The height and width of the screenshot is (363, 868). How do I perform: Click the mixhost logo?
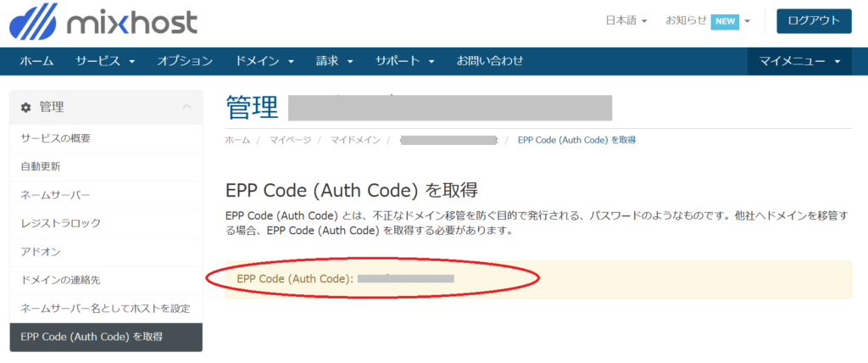[103, 22]
